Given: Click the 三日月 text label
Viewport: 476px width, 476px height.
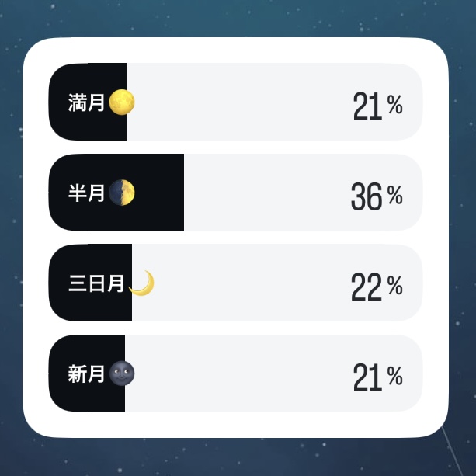Looking at the screenshot, I should tap(96, 283).
